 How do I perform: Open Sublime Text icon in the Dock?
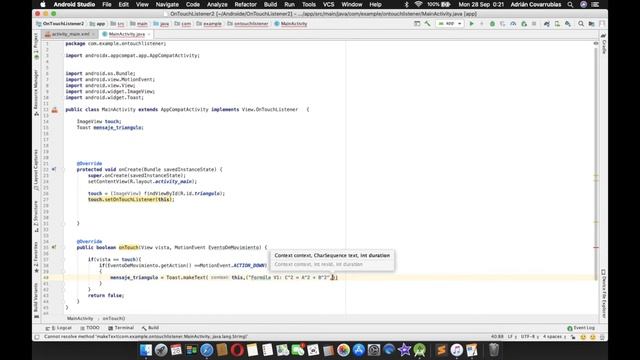point(441,350)
